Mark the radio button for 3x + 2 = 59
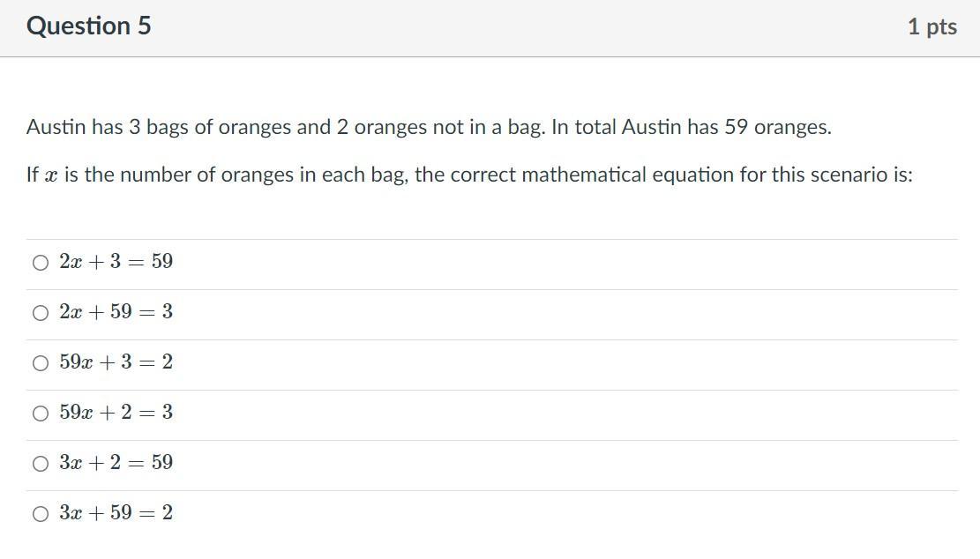Viewport: 980px width, 559px height. [x=40, y=464]
